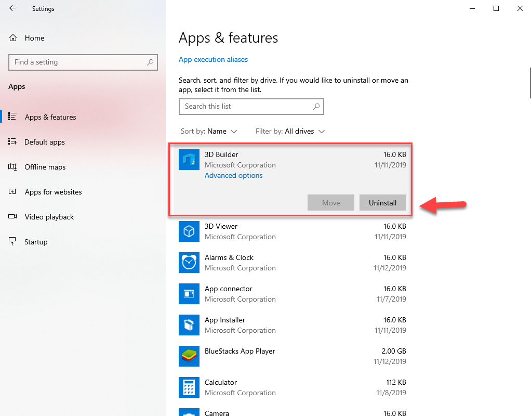Open the Filter by All drives dropdown

pyautogui.click(x=290, y=132)
